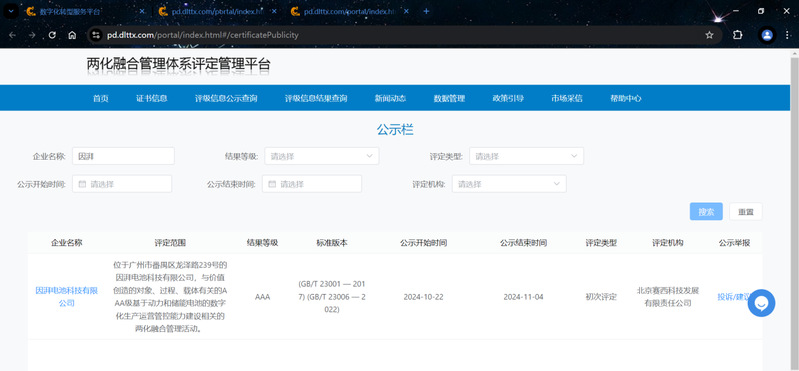Go to browser home icon
This screenshot has width=799, height=371.
tap(72, 35)
